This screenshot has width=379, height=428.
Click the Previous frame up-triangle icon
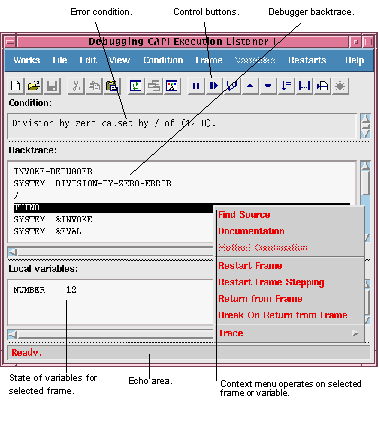(250, 86)
